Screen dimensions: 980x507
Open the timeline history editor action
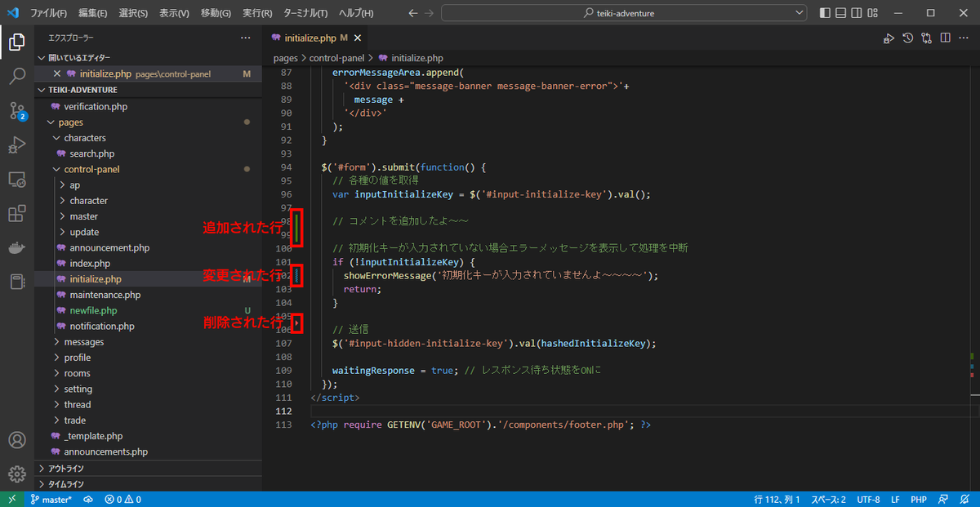pos(908,38)
